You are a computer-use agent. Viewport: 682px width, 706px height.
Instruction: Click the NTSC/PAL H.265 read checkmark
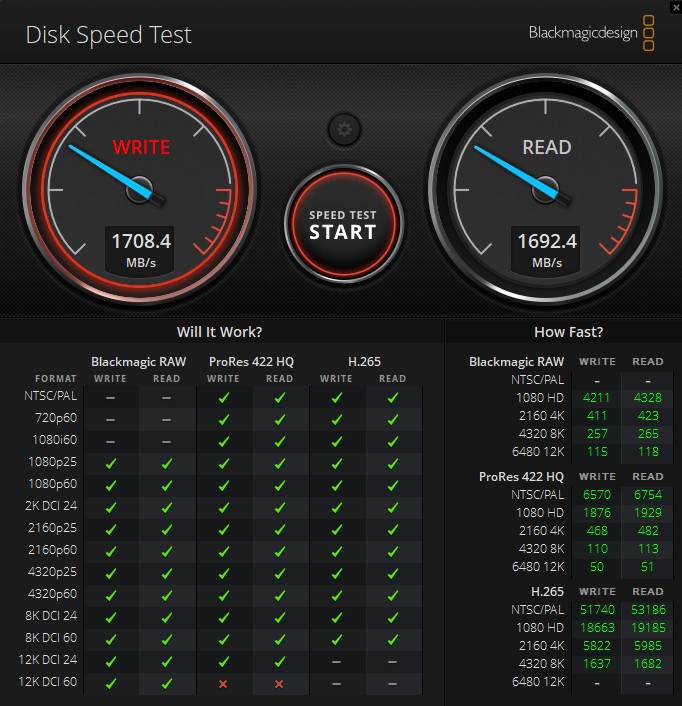[393, 398]
